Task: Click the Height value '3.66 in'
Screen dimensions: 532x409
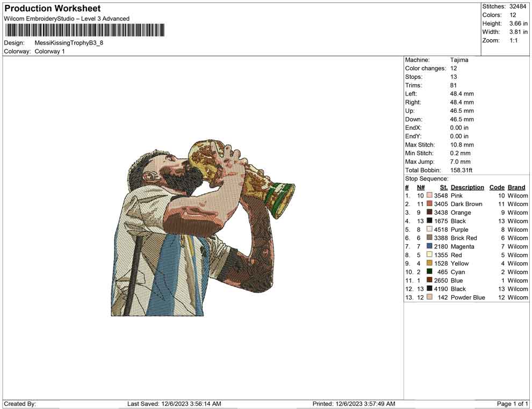Action: click(x=519, y=24)
